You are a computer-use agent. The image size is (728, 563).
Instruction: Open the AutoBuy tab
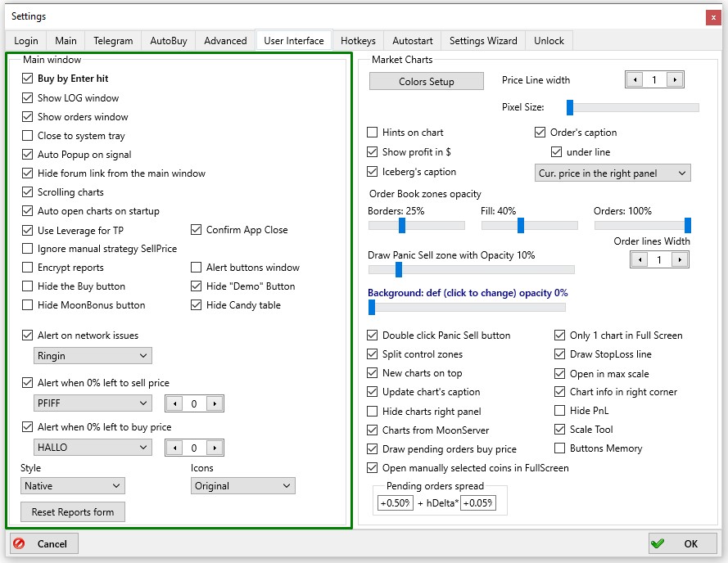(x=169, y=41)
